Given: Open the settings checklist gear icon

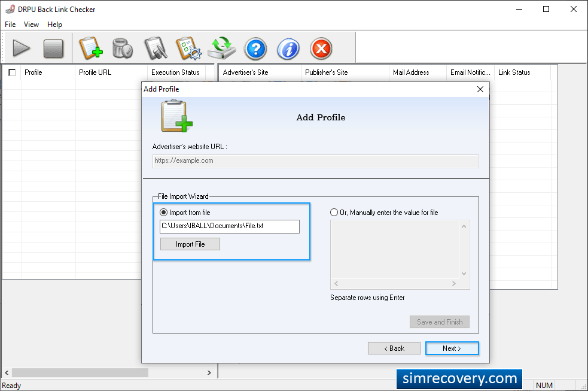Looking at the screenshot, I should click(188, 48).
